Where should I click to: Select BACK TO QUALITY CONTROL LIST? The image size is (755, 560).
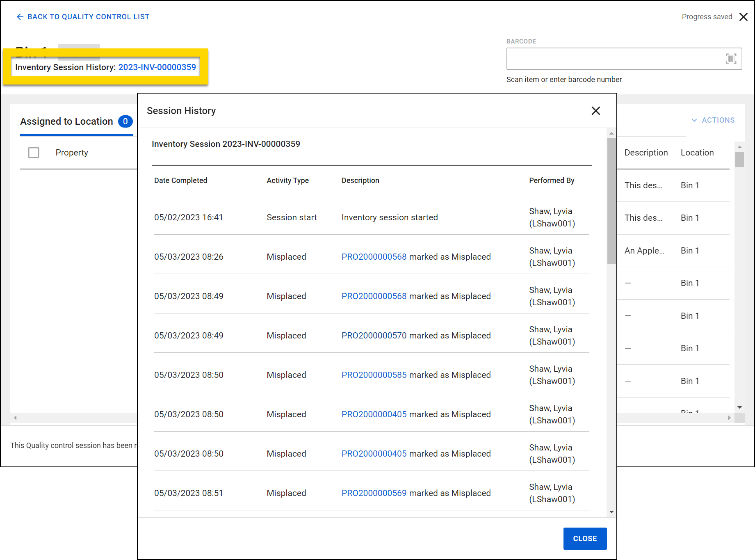[x=88, y=16]
